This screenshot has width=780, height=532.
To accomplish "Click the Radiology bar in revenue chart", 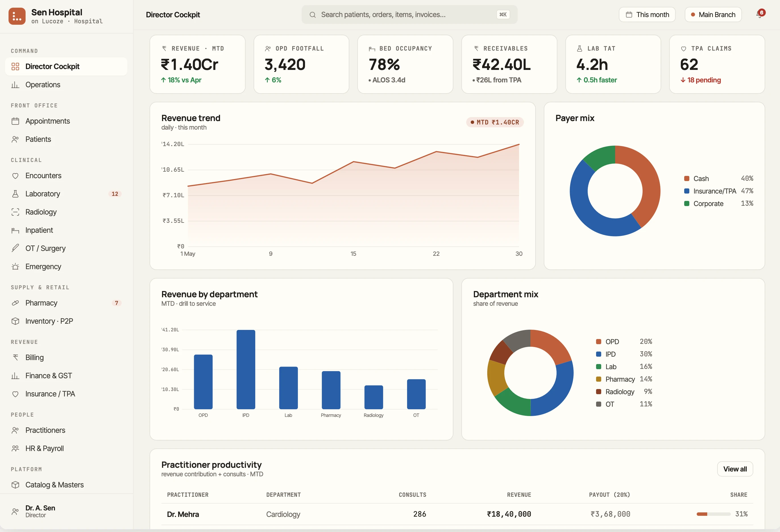I will (374, 397).
